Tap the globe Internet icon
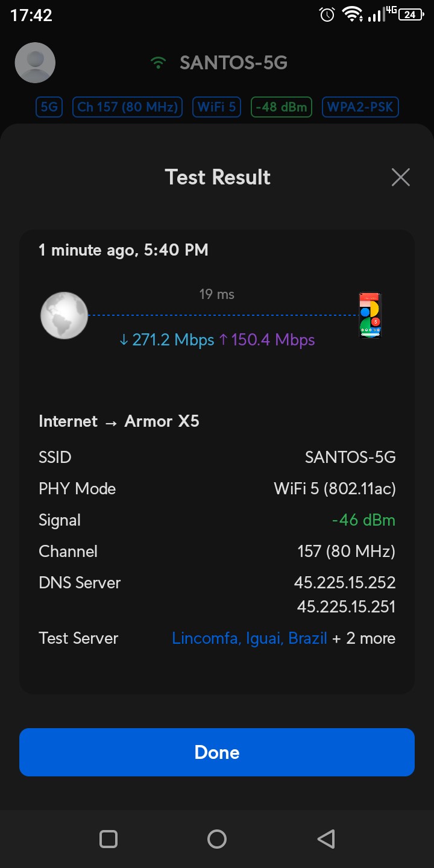The image size is (434, 868). (x=64, y=315)
